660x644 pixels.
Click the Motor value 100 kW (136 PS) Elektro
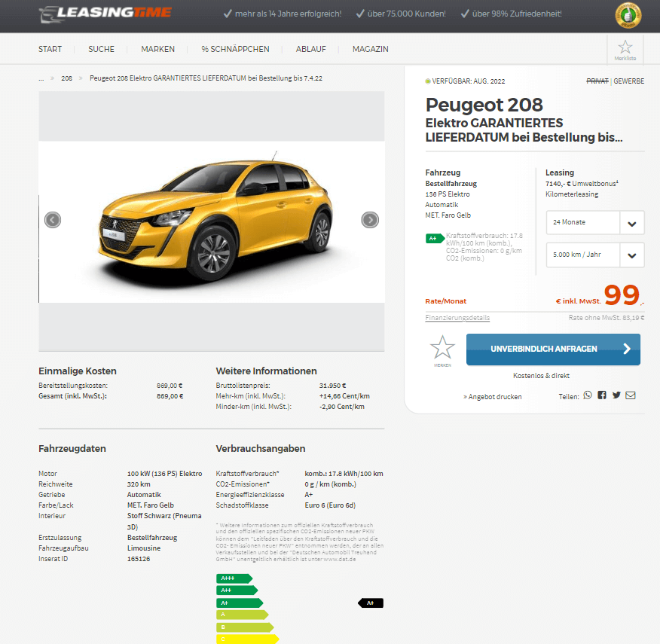click(164, 474)
